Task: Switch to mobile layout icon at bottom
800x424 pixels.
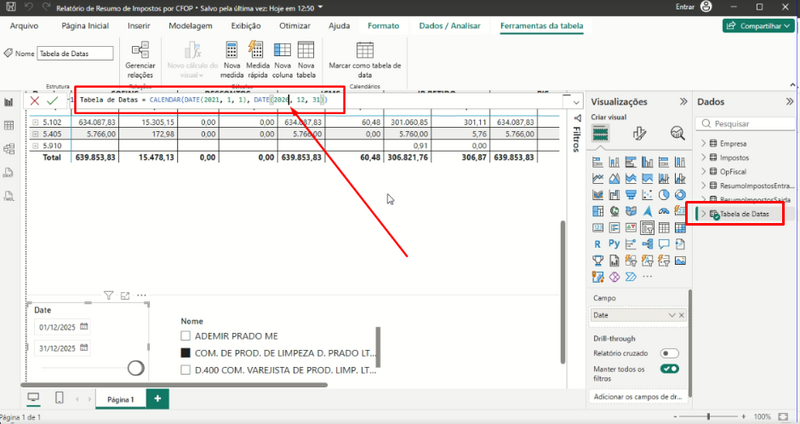Action: tap(59, 397)
